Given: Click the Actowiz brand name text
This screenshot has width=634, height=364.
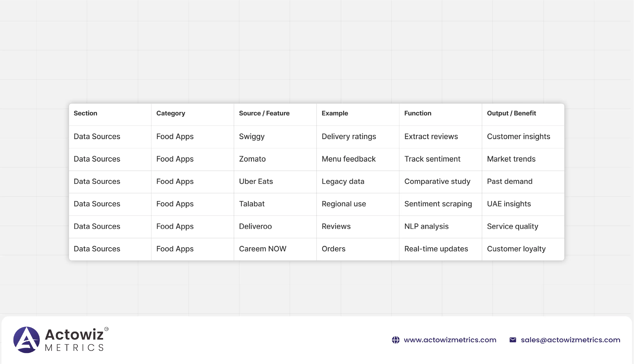Looking at the screenshot, I should pyautogui.click(x=74, y=335).
